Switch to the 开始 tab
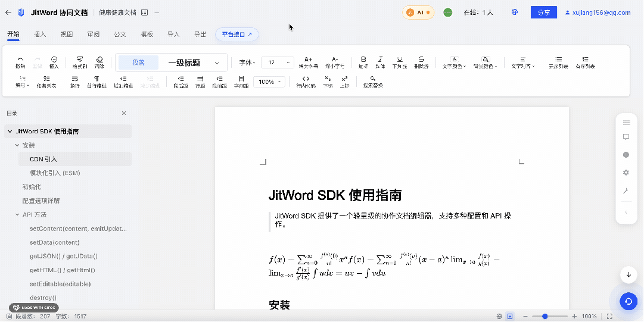 (x=13, y=34)
